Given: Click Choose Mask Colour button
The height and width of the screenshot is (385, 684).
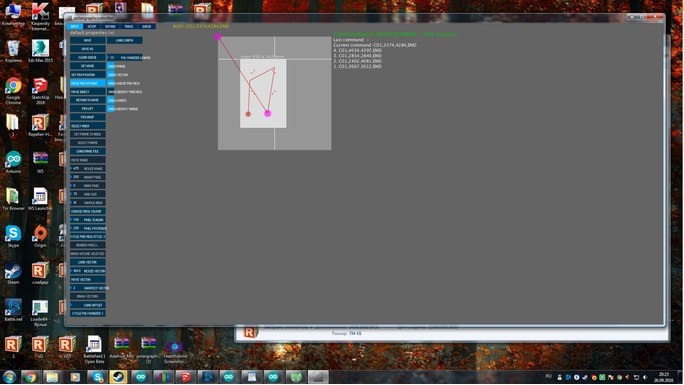Looking at the screenshot, I should (x=88, y=211).
